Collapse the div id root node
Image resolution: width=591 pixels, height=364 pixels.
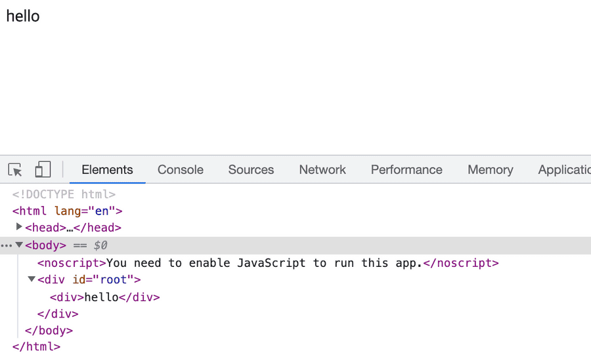(32, 279)
